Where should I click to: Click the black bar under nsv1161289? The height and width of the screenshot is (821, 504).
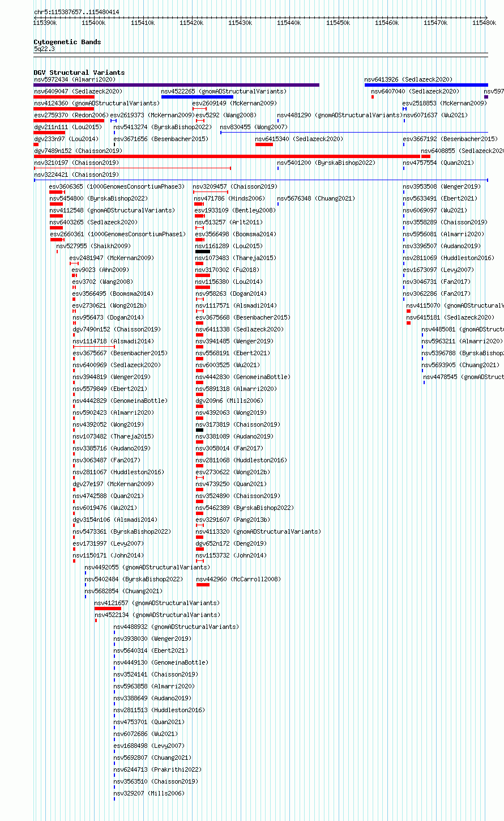click(x=203, y=252)
